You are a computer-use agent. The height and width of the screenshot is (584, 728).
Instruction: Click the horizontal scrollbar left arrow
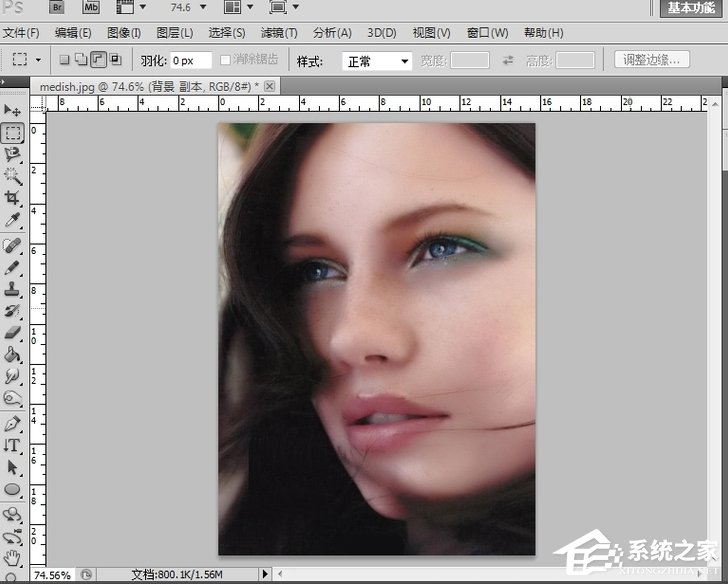(280, 574)
